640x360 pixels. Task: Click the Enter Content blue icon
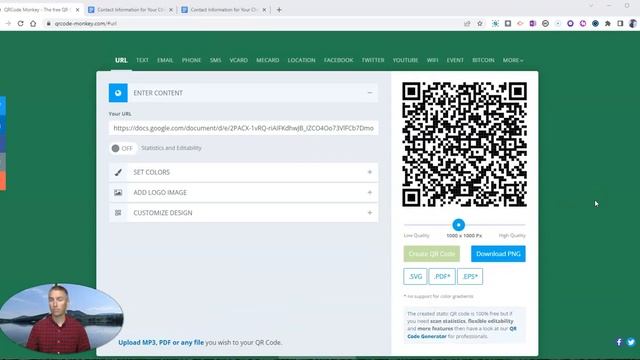(118, 93)
